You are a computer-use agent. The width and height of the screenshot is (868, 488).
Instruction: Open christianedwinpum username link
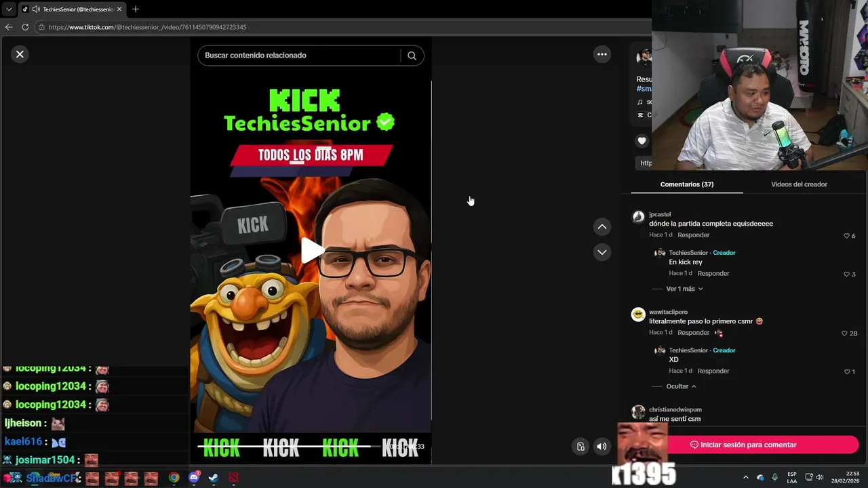(675, 409)
